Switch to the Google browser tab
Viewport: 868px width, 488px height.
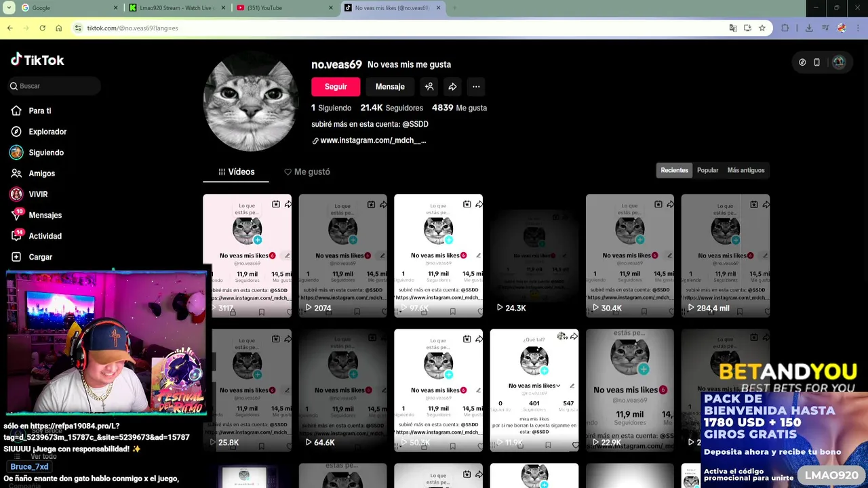(x=68, y=8)
